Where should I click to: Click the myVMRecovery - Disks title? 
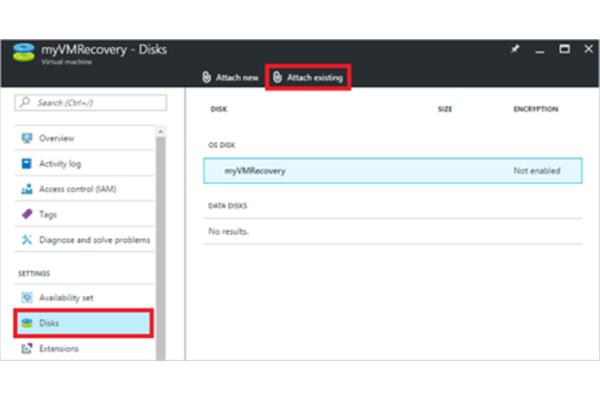[x=104, y=49]
